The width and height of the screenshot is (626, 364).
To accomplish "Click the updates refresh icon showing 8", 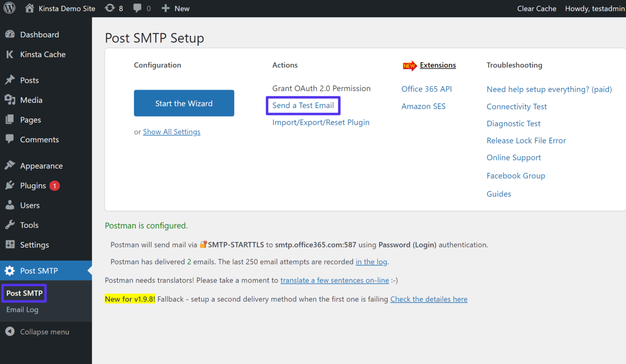I will point(109,8).
